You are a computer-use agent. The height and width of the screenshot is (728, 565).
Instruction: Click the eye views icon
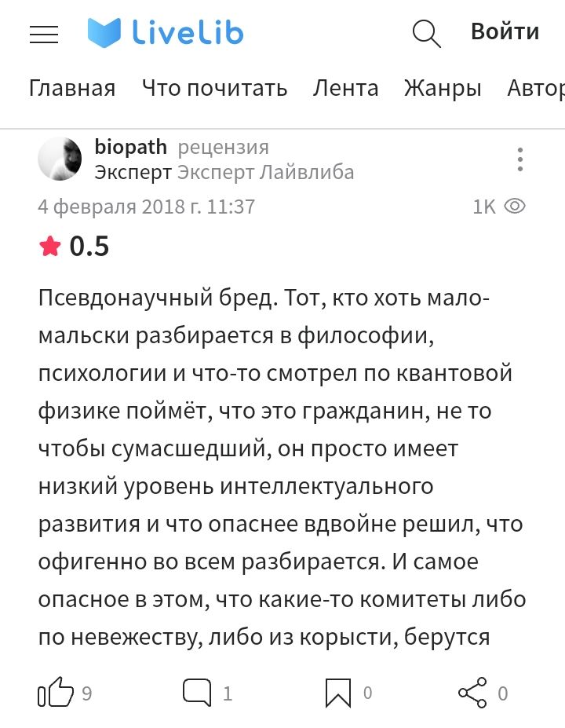[515, 207]
